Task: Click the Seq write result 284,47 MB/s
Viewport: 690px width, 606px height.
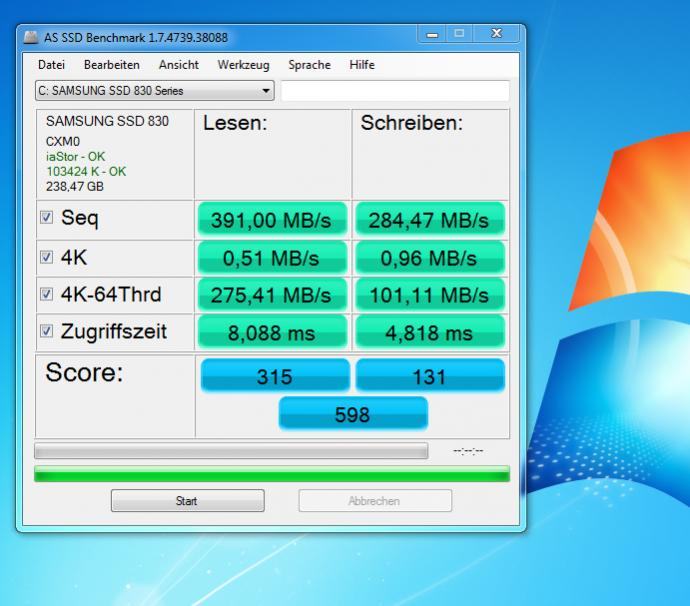Action: pos(430,220)
